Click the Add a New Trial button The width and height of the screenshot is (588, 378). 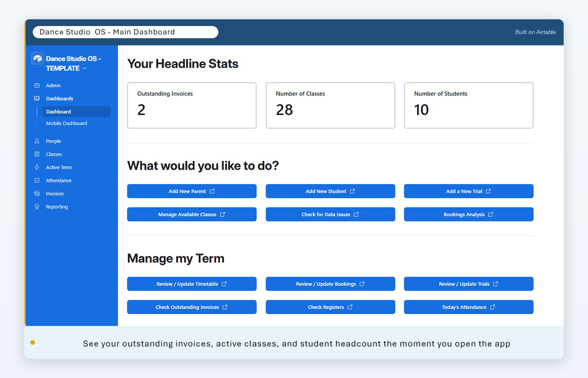(469, 191)
